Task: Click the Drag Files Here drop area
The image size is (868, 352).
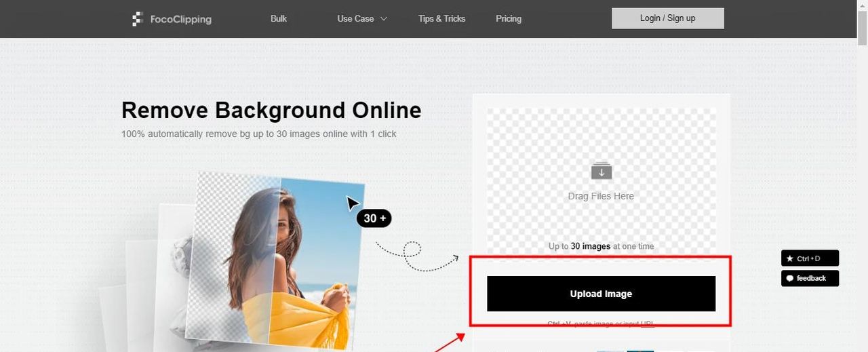Action: tap(601, 181)
